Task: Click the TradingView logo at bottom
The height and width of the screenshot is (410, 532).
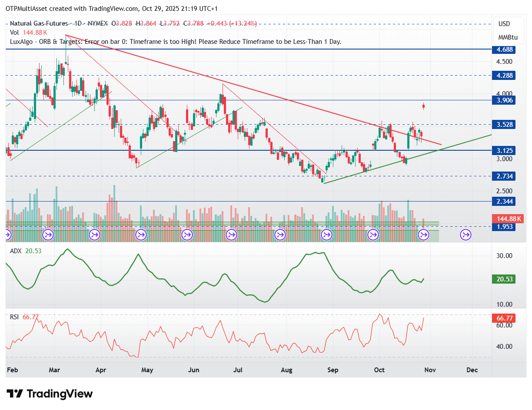Action: (50, 394)
